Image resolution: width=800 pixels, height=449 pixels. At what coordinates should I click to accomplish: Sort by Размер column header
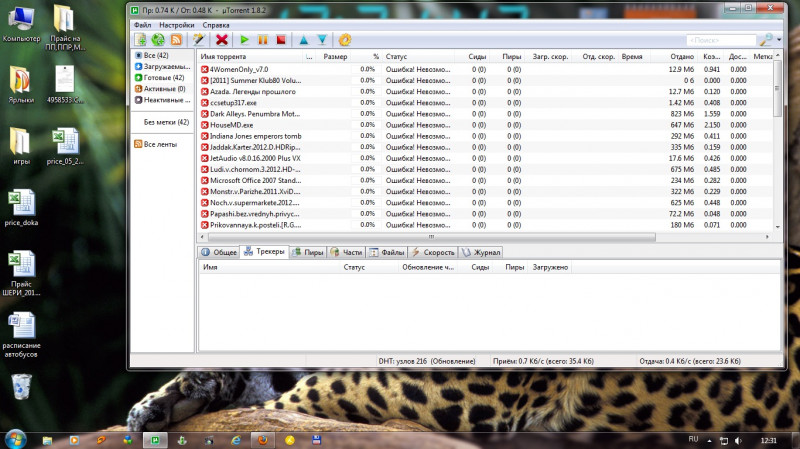(x=335, y=57)
